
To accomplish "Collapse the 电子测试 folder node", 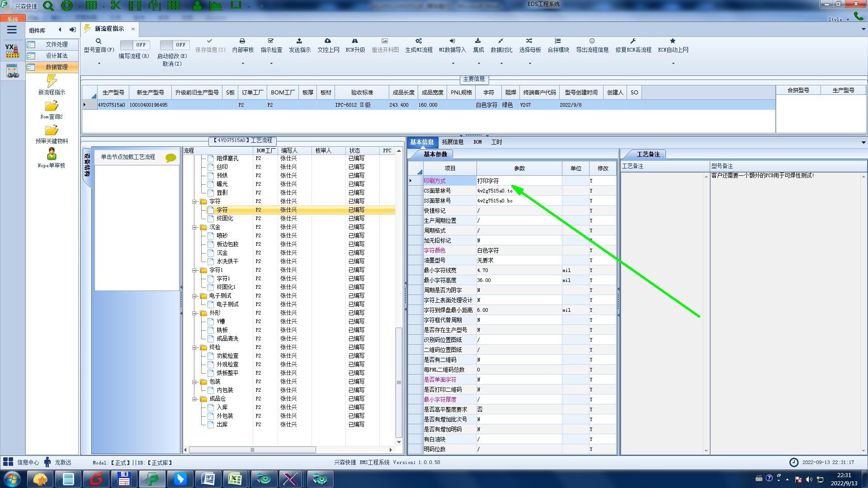I will click(195, 296).
